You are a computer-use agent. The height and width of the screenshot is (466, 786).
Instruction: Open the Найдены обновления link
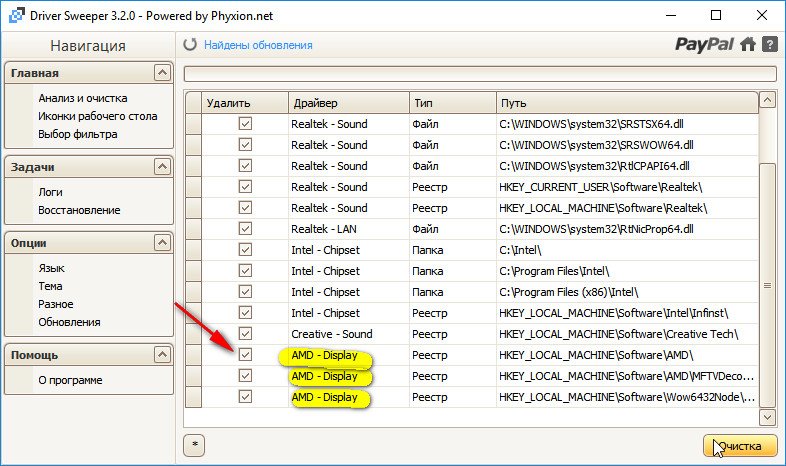click(x=258, y=45)
